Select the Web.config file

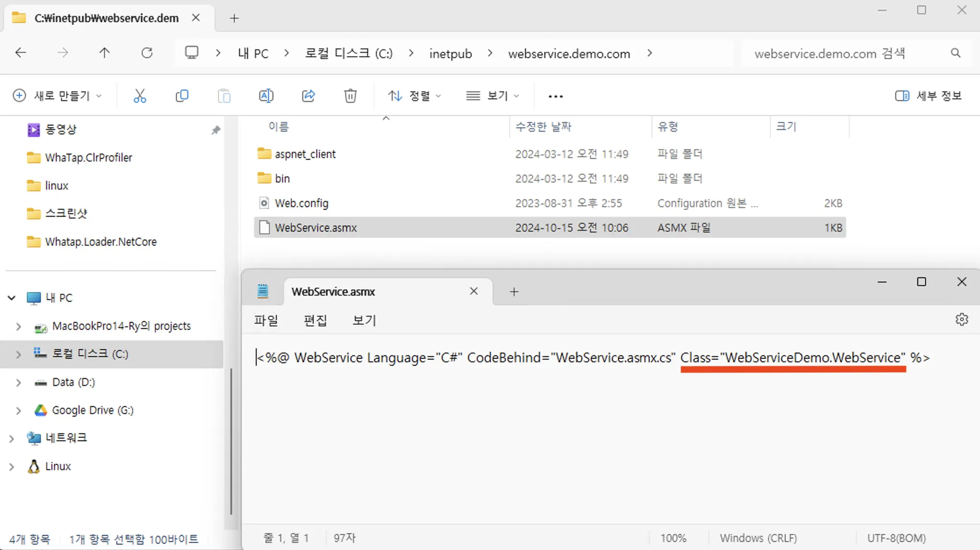[301, 203]
